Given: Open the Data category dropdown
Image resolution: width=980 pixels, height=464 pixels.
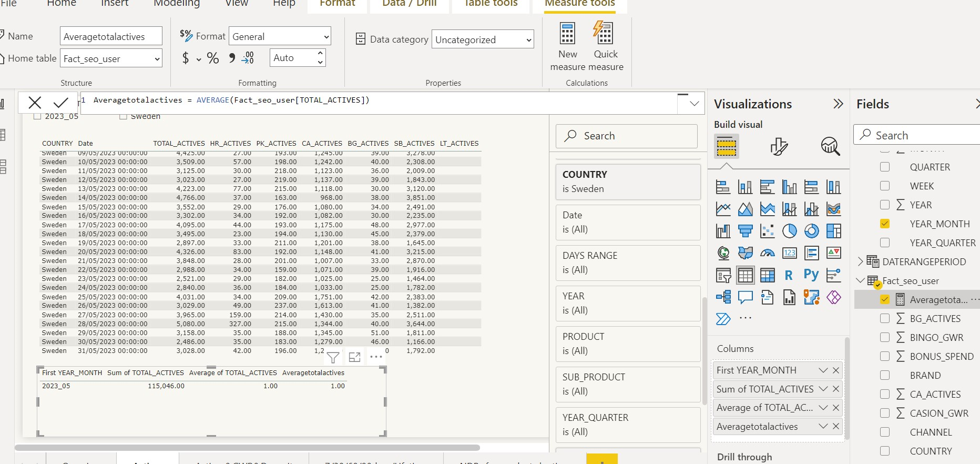Looking at the screenshot, I should coord(483,39).
